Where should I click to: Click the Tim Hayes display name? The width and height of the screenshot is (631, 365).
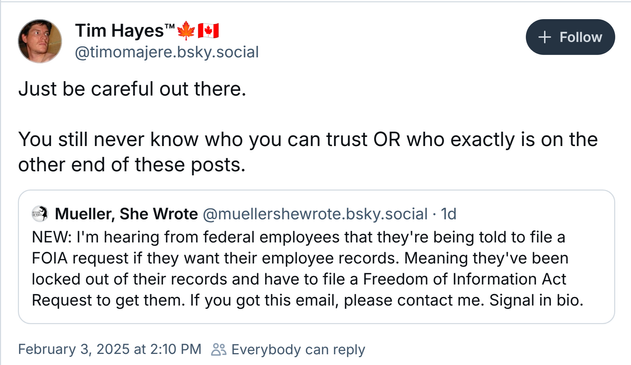[119, 31]
